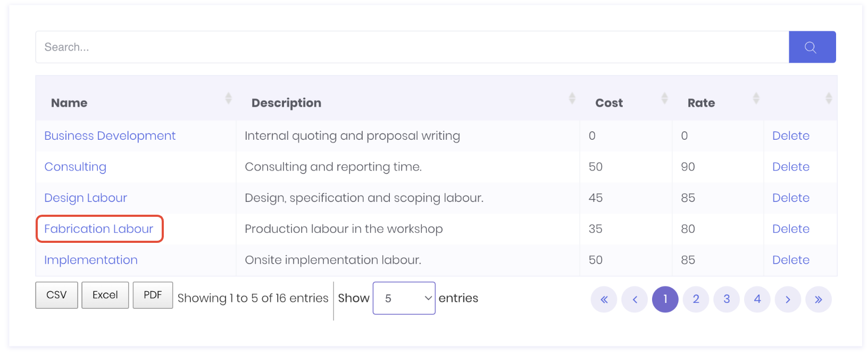The width and height of the screenshot is (868, 355).
Task: Select page 3 in pagination
Action: (727, 299)
